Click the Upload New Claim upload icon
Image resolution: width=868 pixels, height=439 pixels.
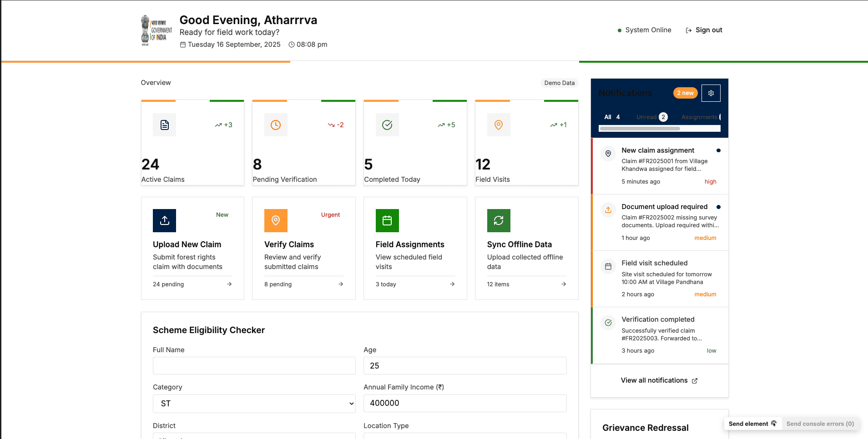point(165,220)
